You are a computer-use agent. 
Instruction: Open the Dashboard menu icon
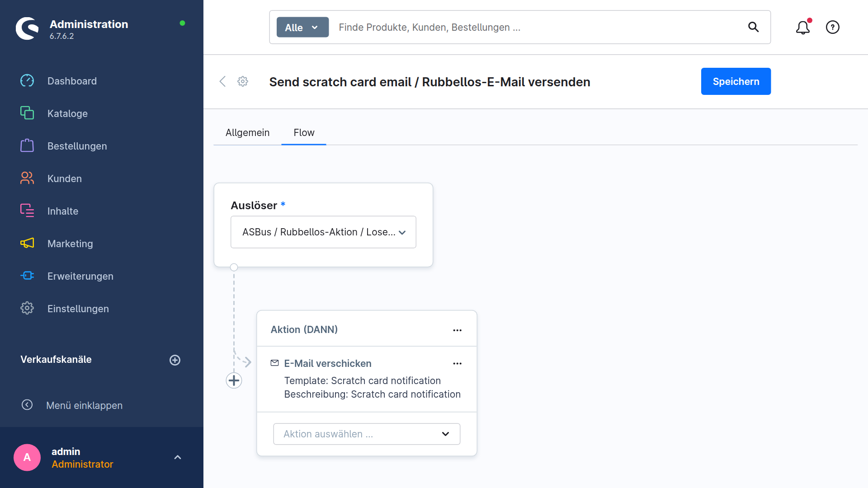click(27, 81)
